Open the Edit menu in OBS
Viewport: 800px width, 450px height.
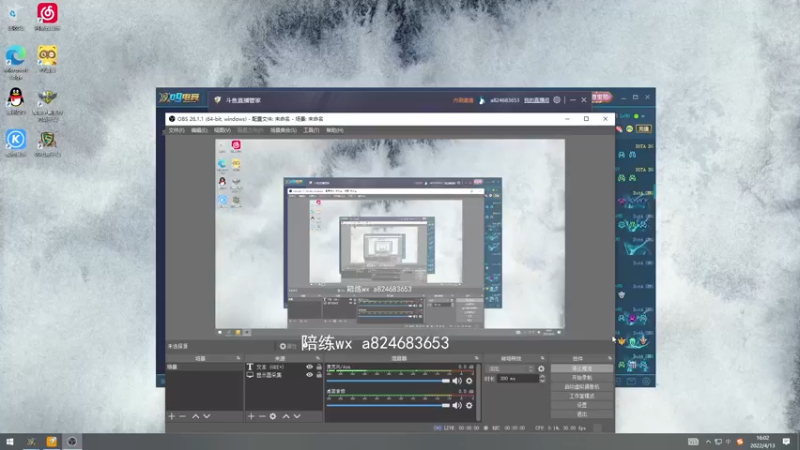(199, 131)
